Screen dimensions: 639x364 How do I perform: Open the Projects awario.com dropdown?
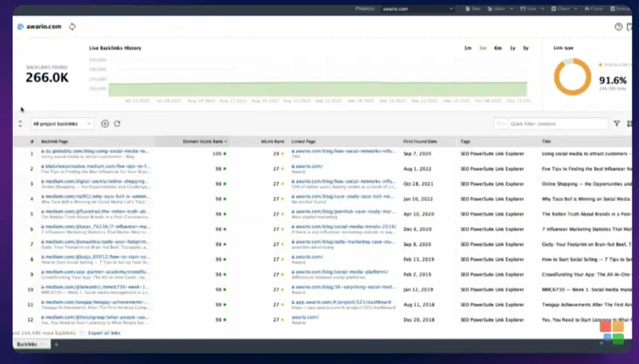tap(417, 9)
